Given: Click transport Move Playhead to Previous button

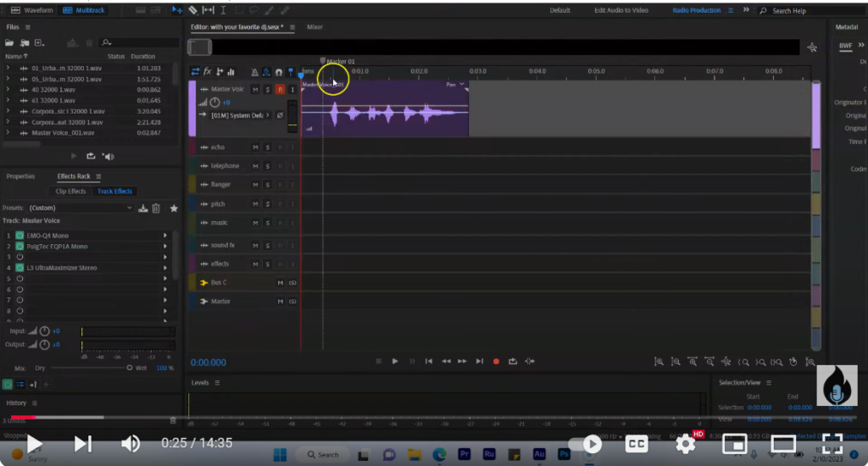Looking at the screenshot, I should (428, 362).
